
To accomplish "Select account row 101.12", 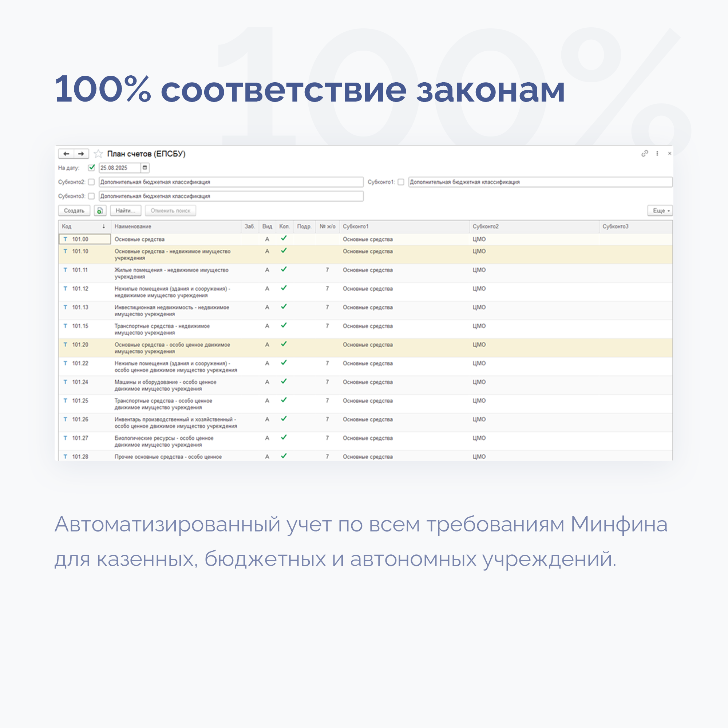I will [x=365, y=292].
